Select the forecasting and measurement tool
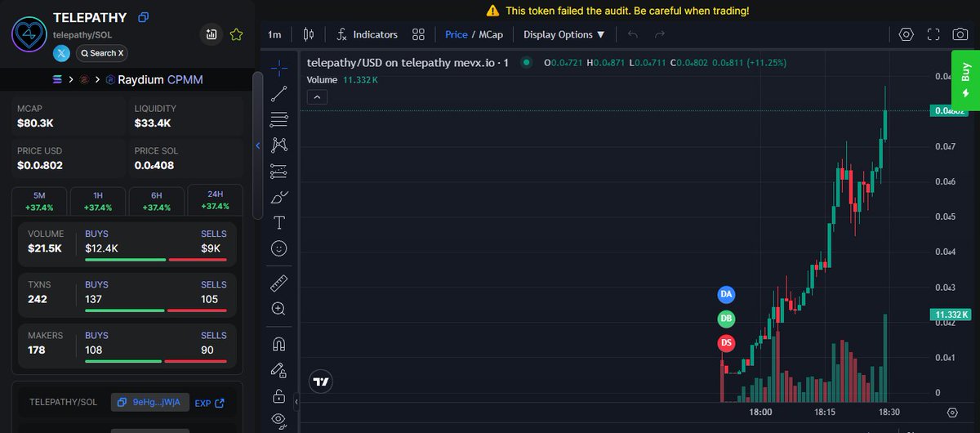 click(278, 171)
